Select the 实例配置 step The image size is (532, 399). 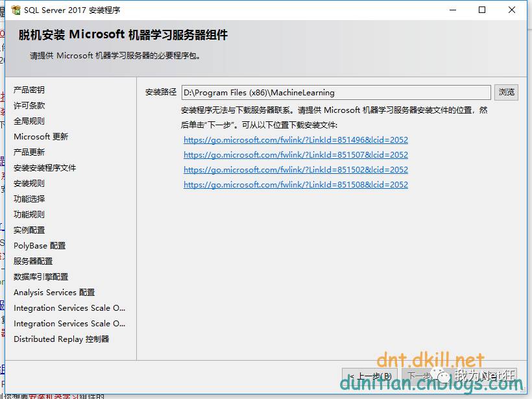click(x=29, y=230)
